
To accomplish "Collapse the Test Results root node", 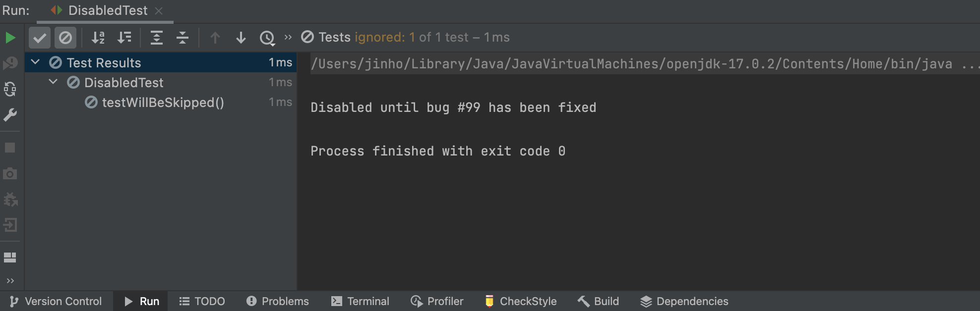I will (35, 62).
